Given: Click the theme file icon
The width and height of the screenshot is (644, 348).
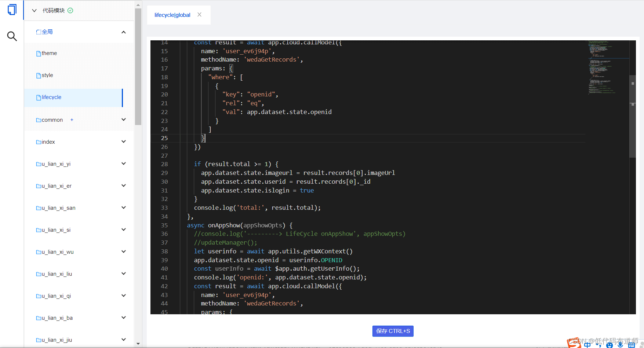Looking at the screenshot, I should tap(39, 54).
